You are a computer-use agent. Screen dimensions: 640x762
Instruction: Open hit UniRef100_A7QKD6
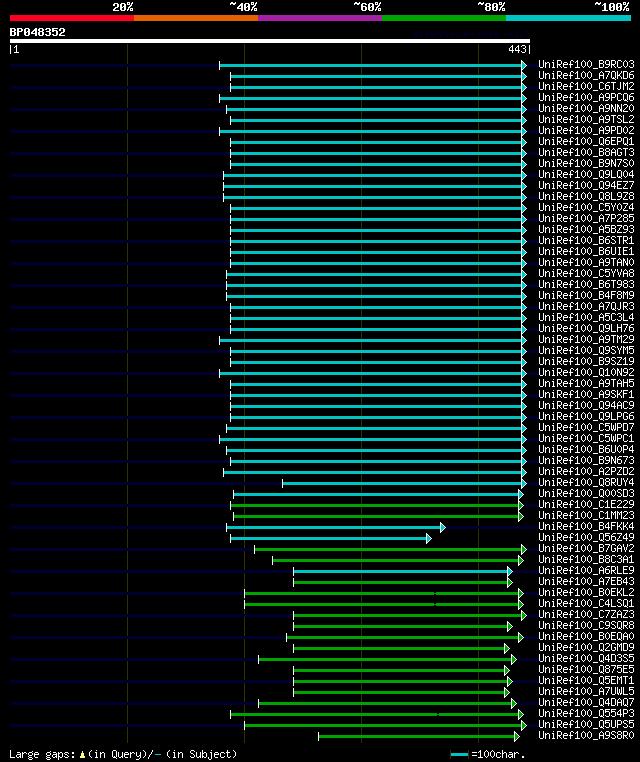586,75
